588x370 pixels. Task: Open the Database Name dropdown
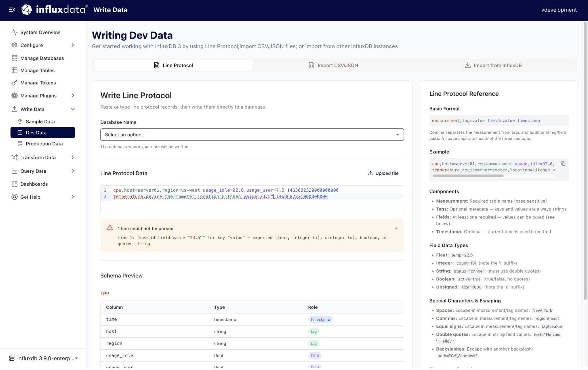(252, 134)
